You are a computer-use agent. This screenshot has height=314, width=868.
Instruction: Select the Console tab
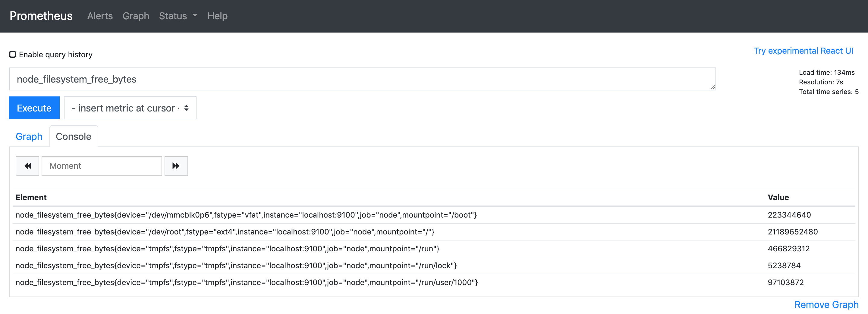point(74,137)
